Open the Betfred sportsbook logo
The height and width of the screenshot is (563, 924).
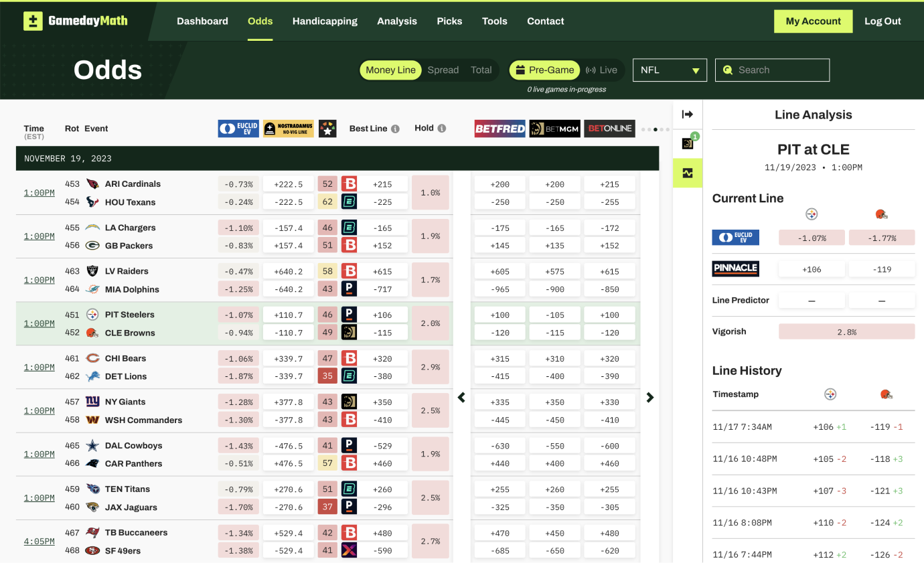499,128
